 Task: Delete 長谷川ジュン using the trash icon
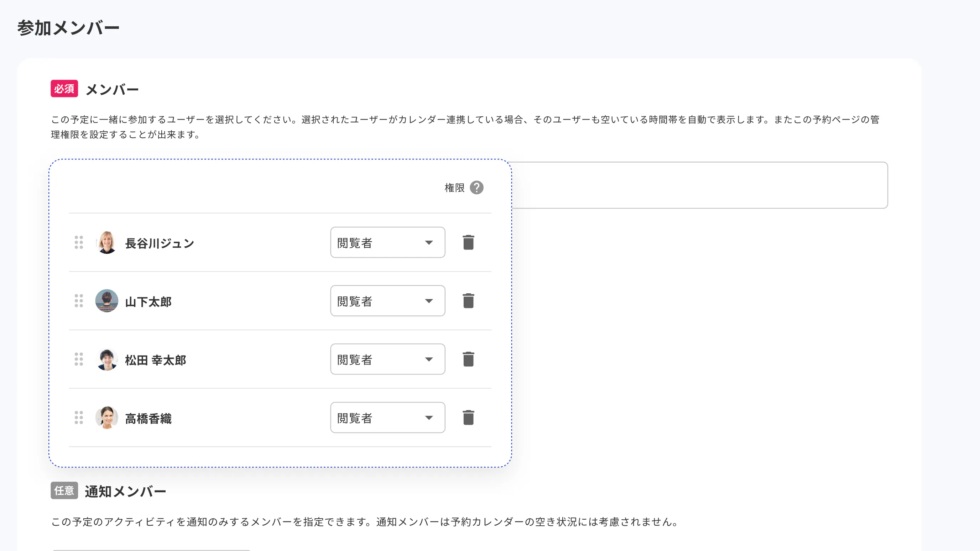coord(468,242)
